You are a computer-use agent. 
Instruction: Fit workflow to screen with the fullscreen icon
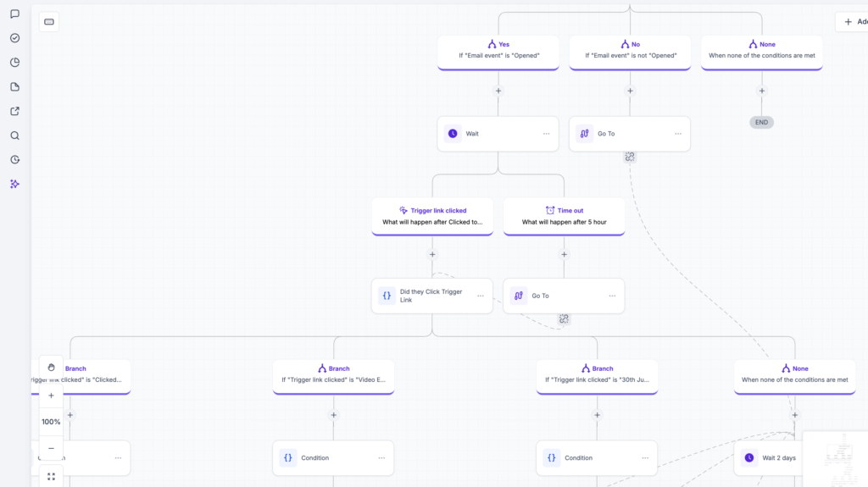tap(51, 477)
